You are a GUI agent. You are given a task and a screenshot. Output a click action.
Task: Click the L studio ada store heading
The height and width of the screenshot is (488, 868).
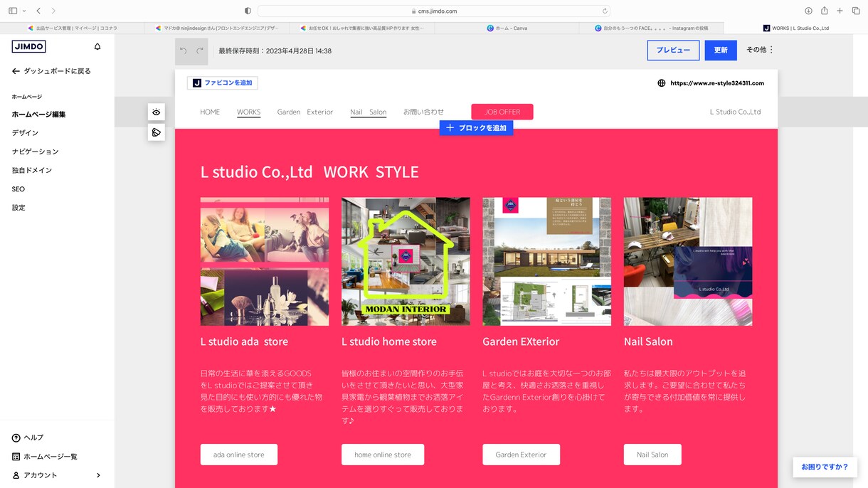point(244,341)
